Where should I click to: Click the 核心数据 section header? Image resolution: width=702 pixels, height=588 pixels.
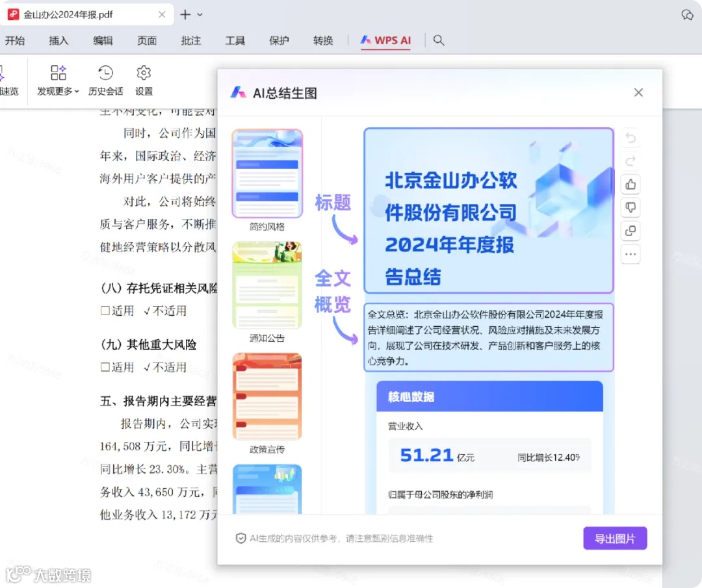[x=489, y=396]
